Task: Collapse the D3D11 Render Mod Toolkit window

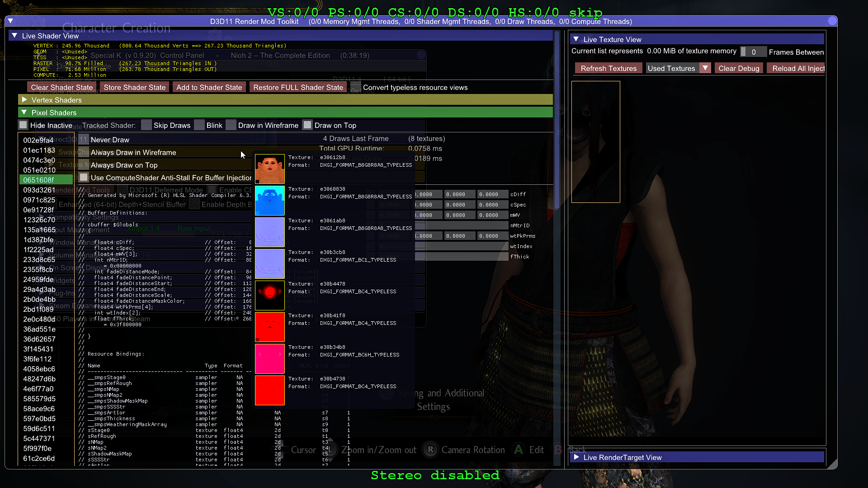Action: click(10, 21)
